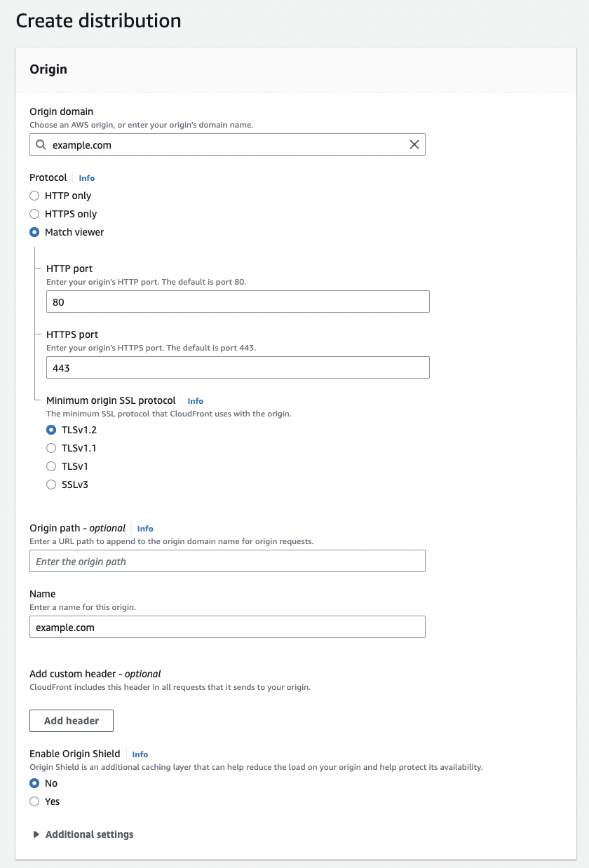
Task: Click the origin Name input field
Action: (227, 628)
